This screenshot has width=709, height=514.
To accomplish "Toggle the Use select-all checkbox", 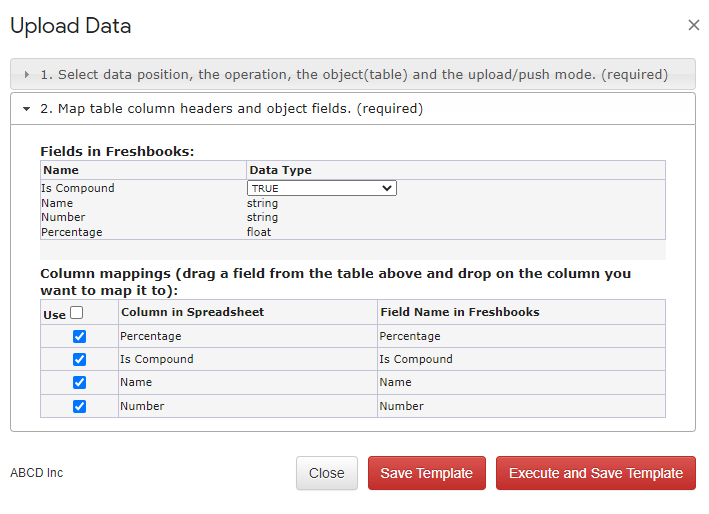I will tap(77, 313).
